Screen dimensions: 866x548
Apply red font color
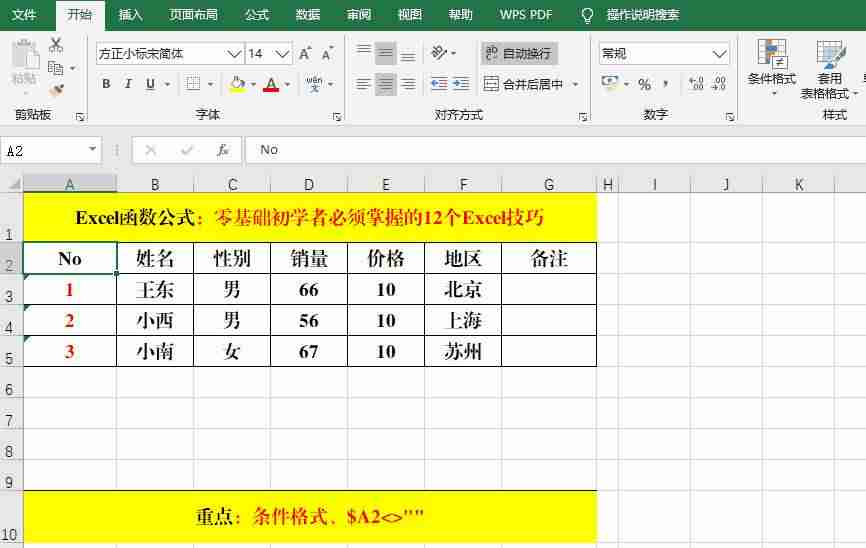tap(271, 84)
